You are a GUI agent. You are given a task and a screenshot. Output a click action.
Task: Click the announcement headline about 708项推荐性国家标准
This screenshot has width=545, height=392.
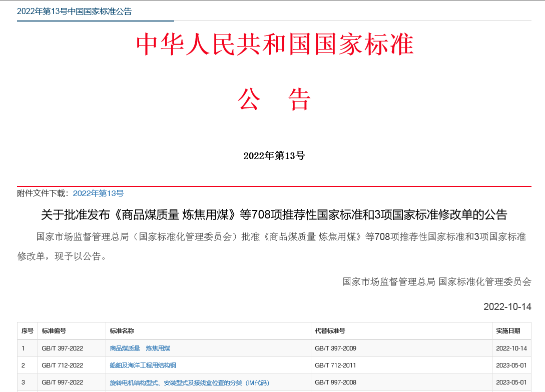(x=274, y=215)
